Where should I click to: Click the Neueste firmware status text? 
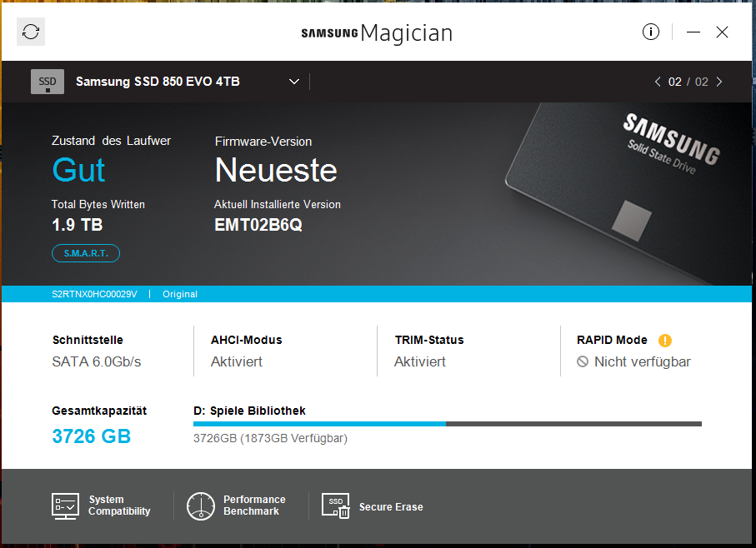click(x=276, y=171)
